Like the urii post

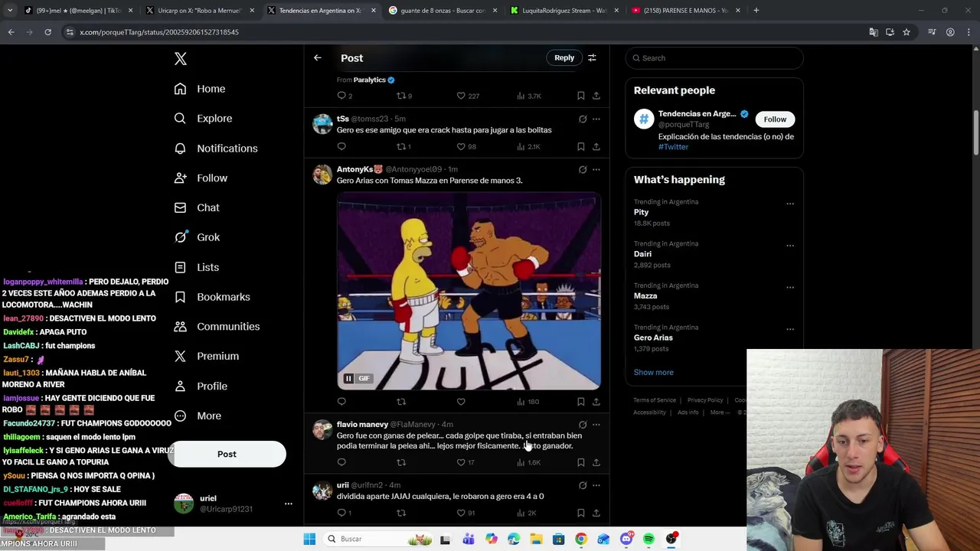click(x=461, y=513)
